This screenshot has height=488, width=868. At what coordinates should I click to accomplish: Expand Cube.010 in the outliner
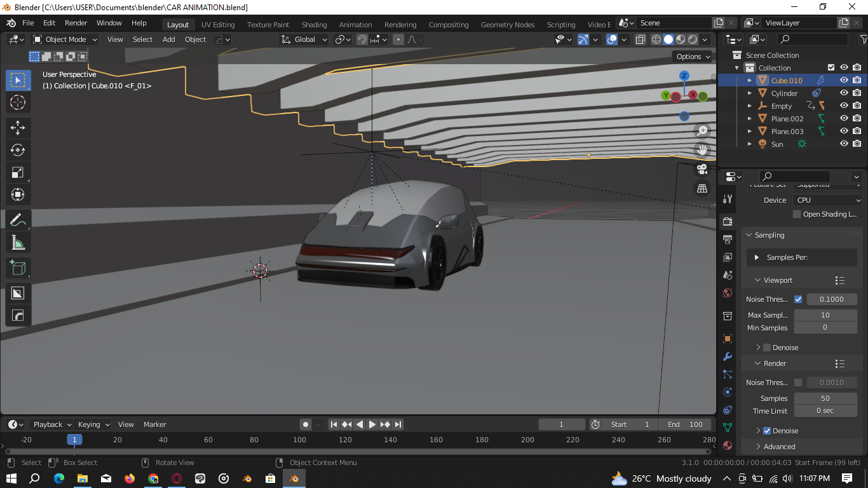tap(750, 81)
